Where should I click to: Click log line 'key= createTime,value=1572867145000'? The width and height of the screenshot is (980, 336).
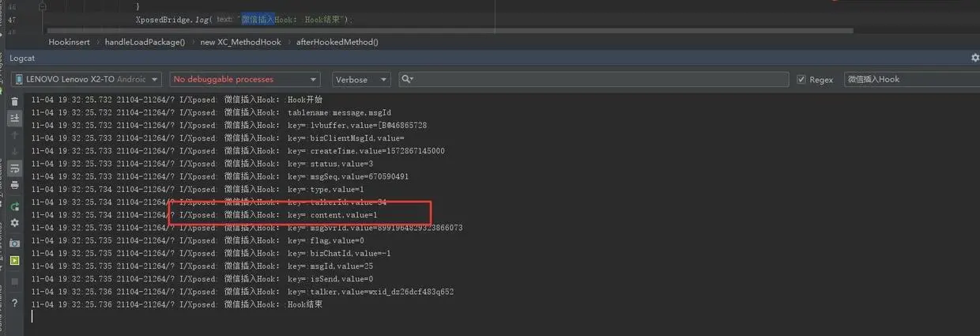pos(238,151)
